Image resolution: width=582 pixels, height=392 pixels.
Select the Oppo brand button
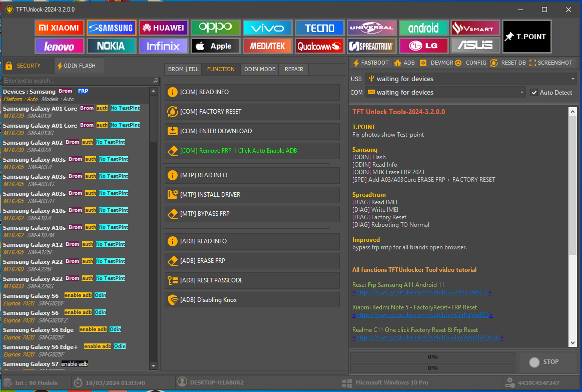pyautogui.click(x=215, y=28)
